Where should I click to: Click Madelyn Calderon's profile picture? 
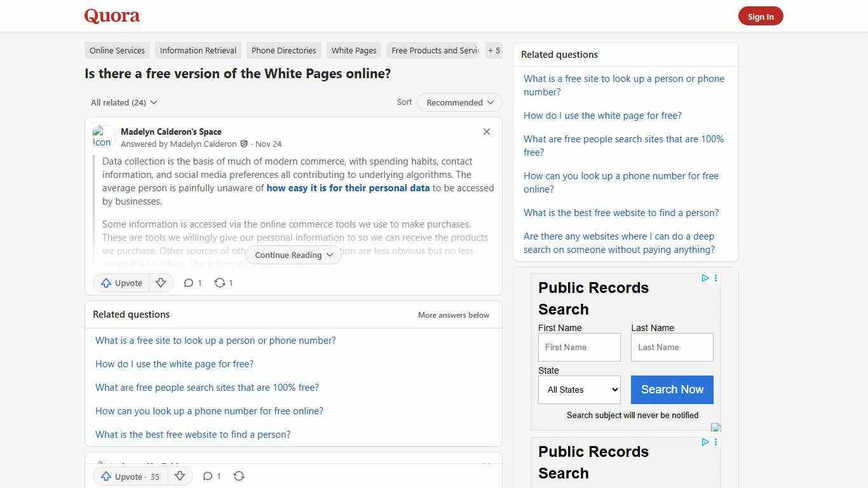click(x=102, y=137)
